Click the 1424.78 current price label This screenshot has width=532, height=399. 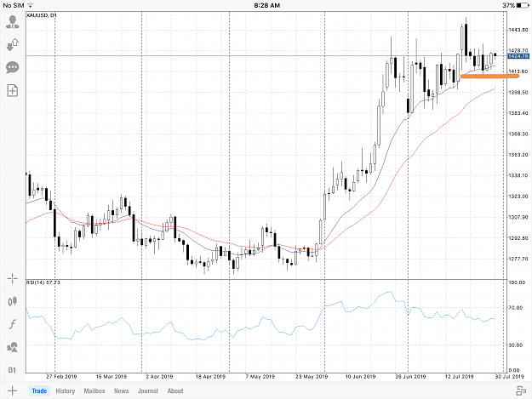pyautogui.click(x=518, y=56)
